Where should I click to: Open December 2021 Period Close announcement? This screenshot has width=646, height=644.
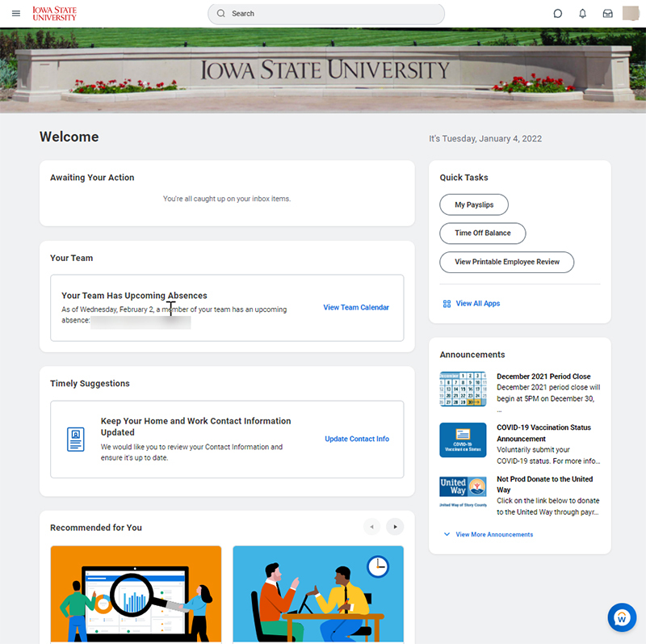point(543,377)
